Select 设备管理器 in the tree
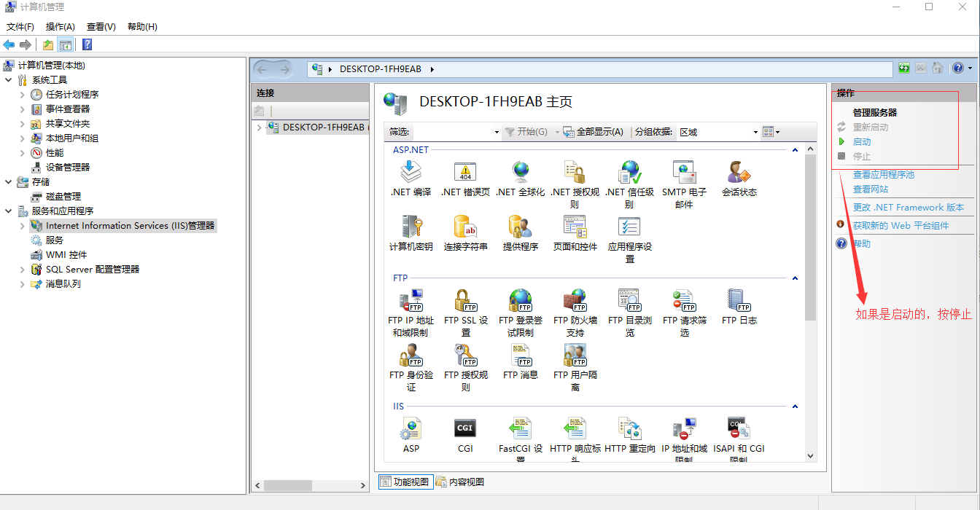980x510 pixels. pyautogui.click(x=68, y=168)
